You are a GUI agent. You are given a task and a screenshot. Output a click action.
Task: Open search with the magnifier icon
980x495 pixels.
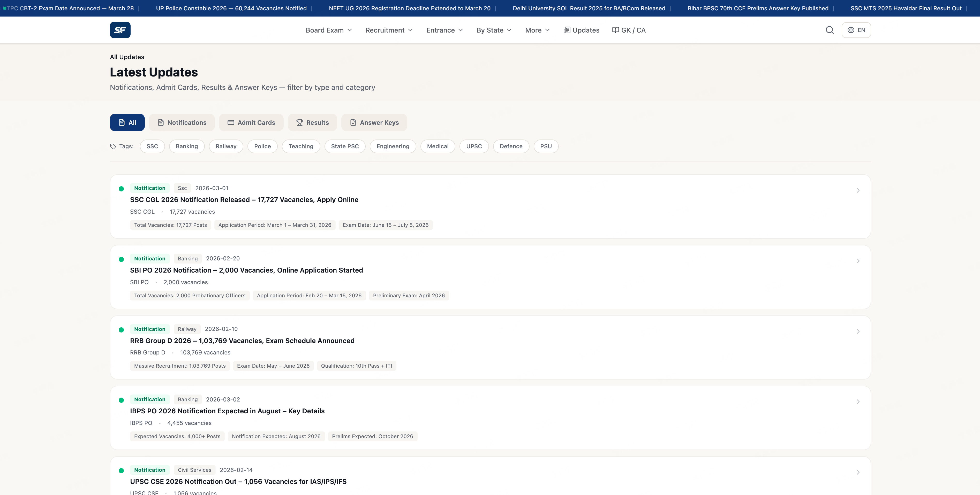(829, 30)
